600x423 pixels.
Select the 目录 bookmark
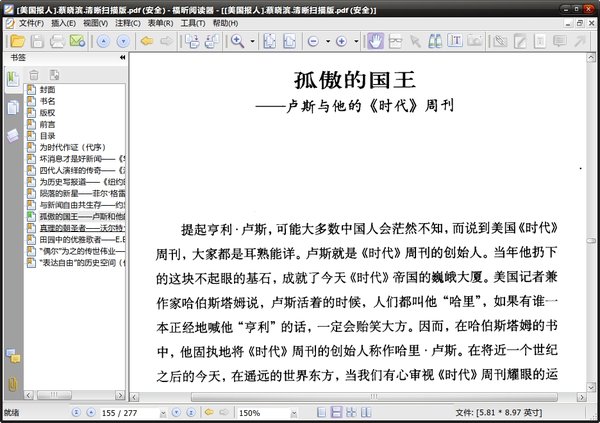pos(47,136)
